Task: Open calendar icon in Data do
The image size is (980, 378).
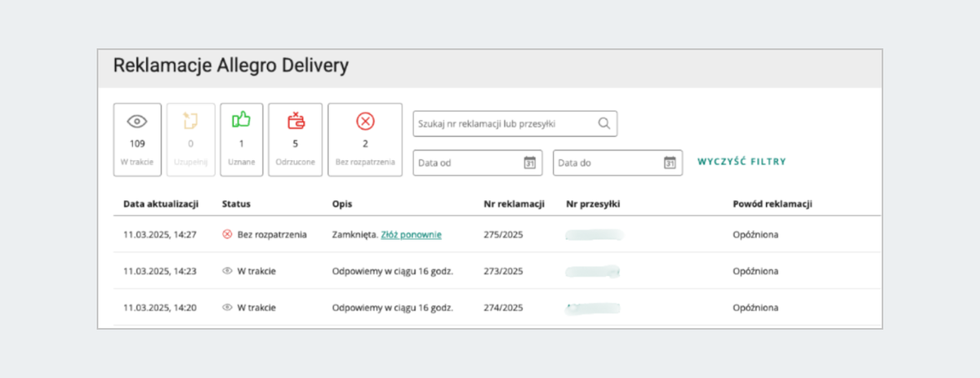Action: [x=670, y=162]
